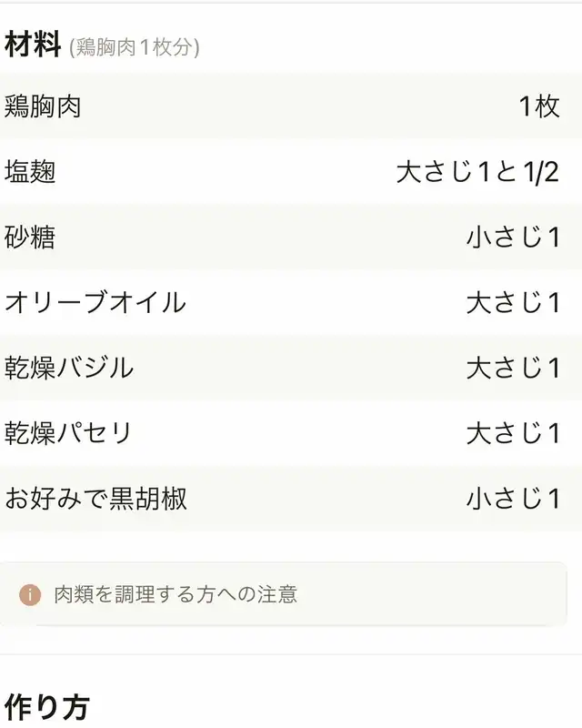This screenshot has width=582, height=728.
Task: Open the 肉類を調理する方への注意 notice
Action: 283,594
